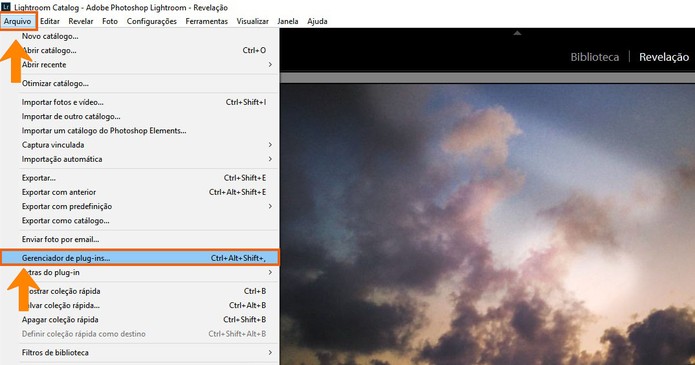Select Novo catálogo... menu entry
Image resolution: width=695 pixels, height=365 pixels.
140,36
